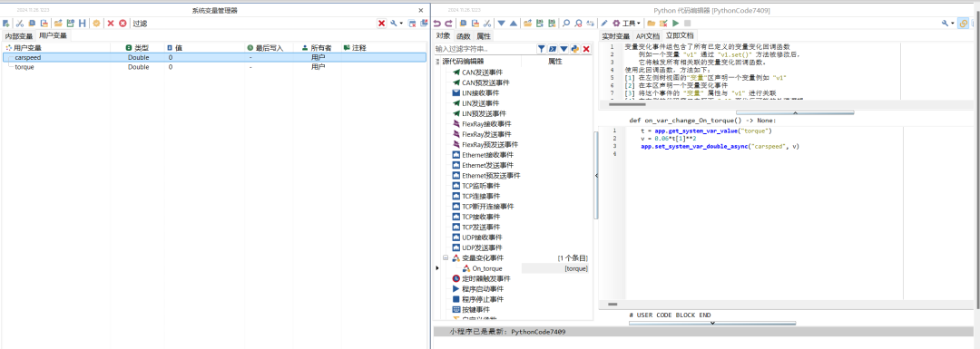
Task: Select 按键事件 in the tree
Action: click(475, 310)
